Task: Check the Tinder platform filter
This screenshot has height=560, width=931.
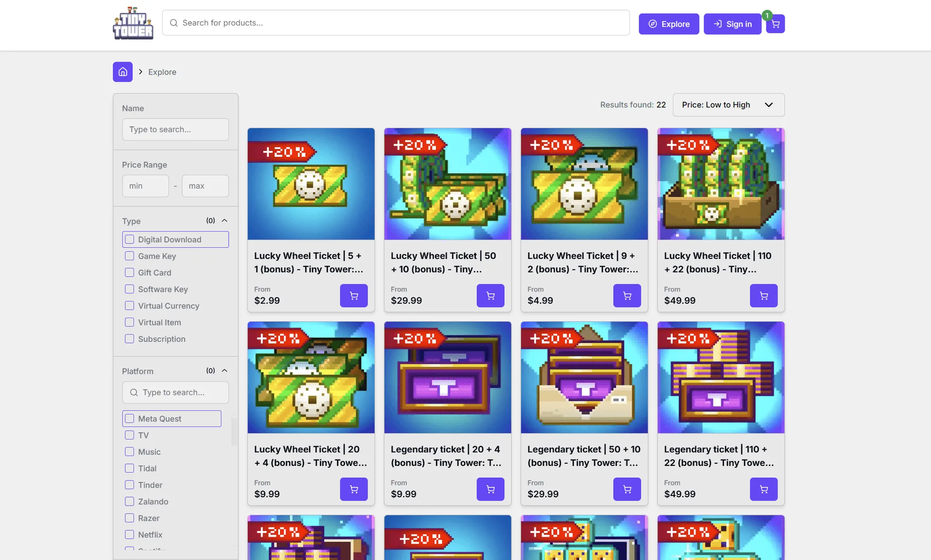Action: [x=130, y=485]
